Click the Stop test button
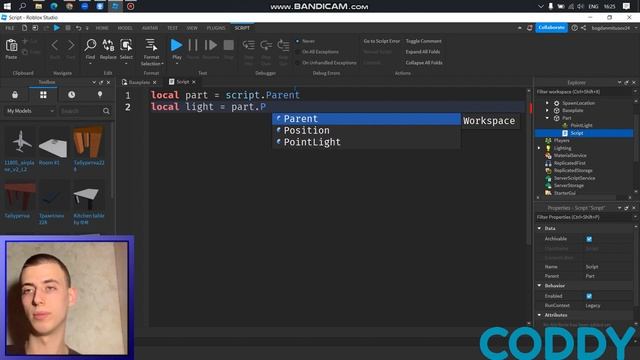 (x=229, y=45)
